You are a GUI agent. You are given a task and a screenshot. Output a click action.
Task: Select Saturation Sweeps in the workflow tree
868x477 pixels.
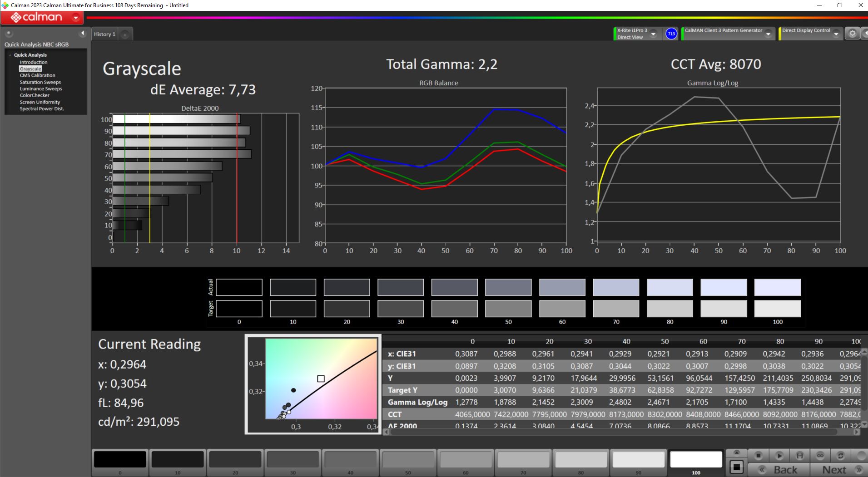(40, 82)
